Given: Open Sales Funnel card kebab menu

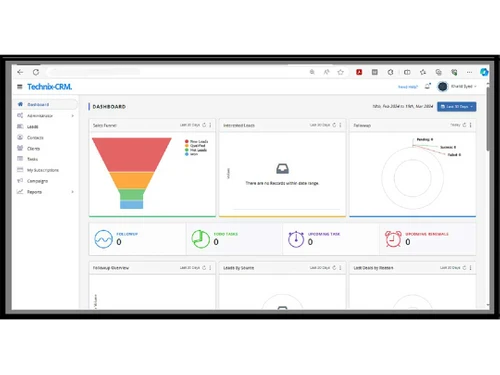Looking at the screenshot, I should [210, 125].
